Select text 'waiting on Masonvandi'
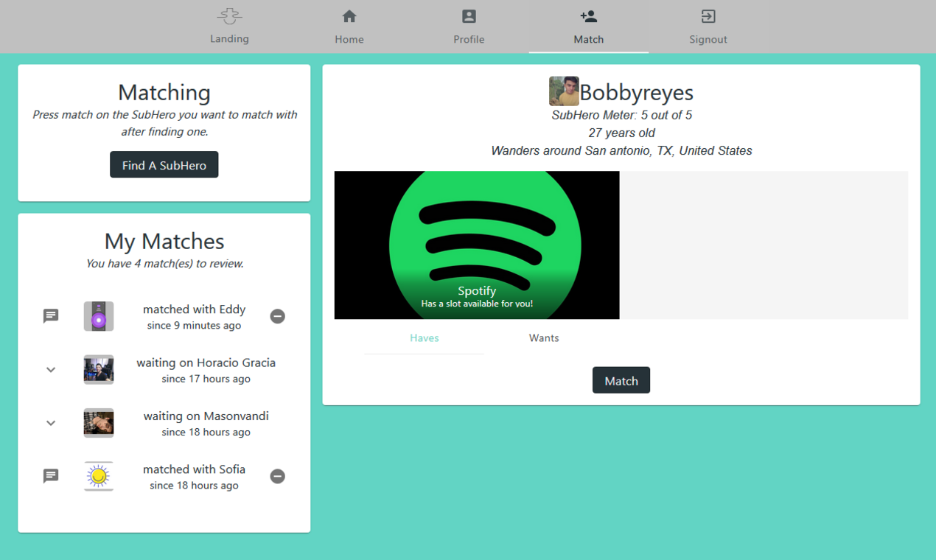The width and height of the screenshot is (936, 560). pos(206,416)
